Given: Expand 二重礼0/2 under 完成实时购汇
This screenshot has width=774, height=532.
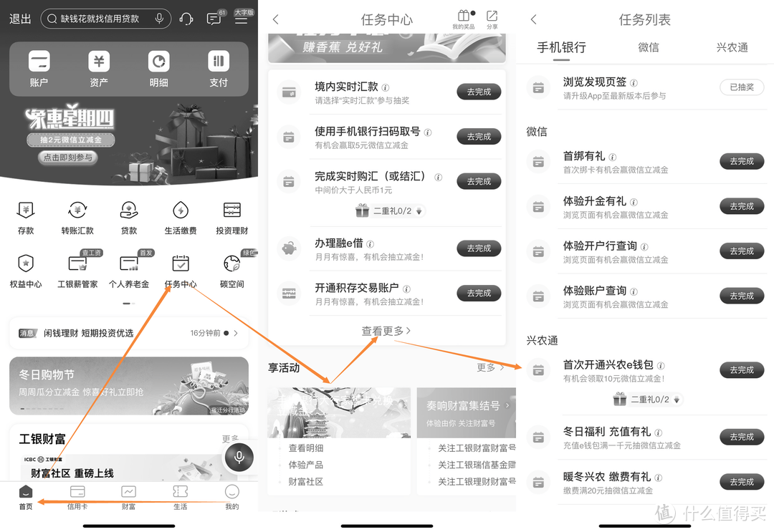Looking at the screenshot, I should pos(390,211).
